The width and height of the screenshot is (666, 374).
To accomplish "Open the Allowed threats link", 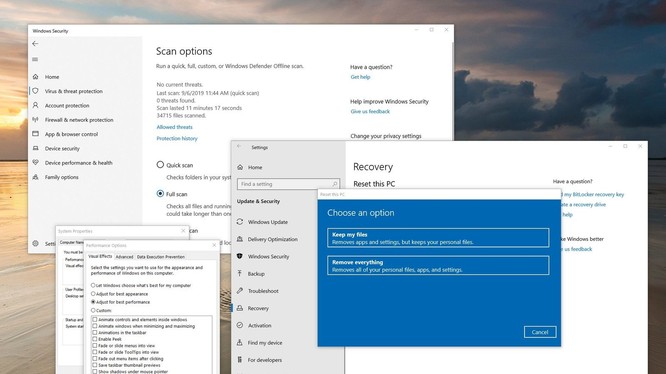I will (175, 127).
